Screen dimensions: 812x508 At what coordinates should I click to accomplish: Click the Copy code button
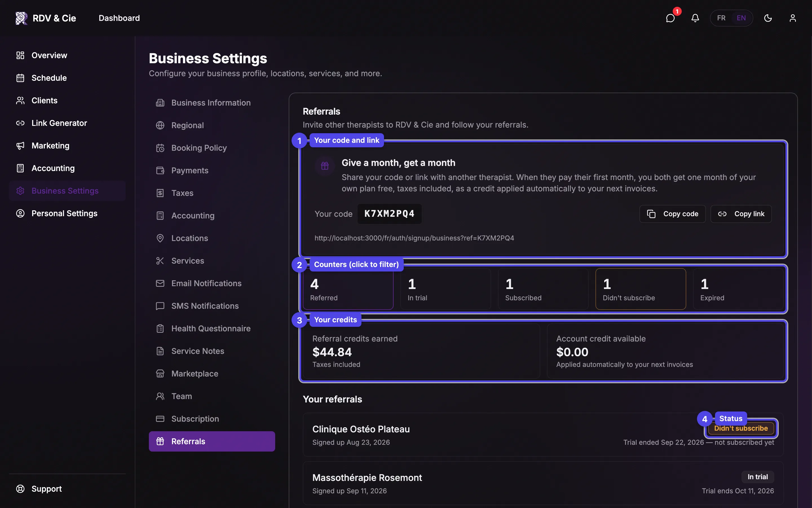point(672,214)
